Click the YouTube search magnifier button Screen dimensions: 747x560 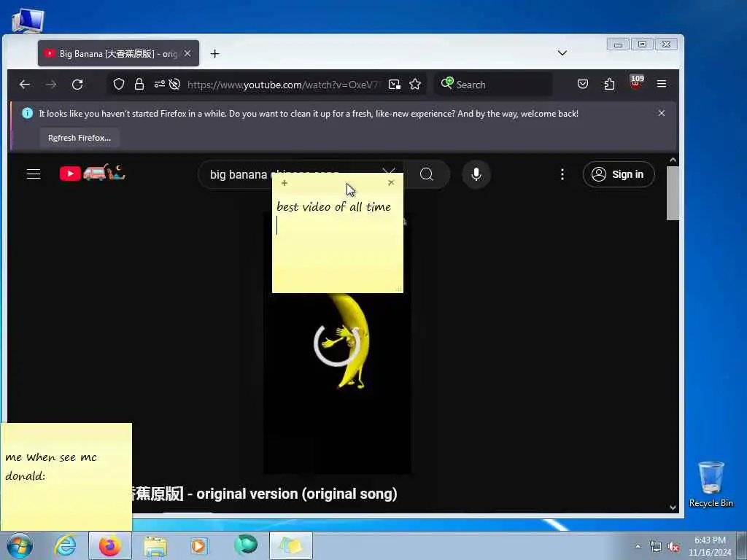[427, 174]
